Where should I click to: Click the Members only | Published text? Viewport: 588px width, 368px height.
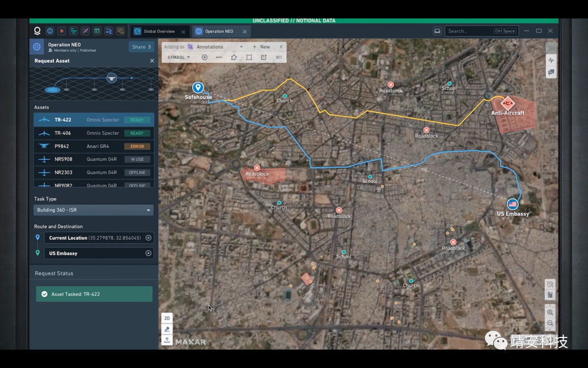pyautogui.click(x=75, y=50)
